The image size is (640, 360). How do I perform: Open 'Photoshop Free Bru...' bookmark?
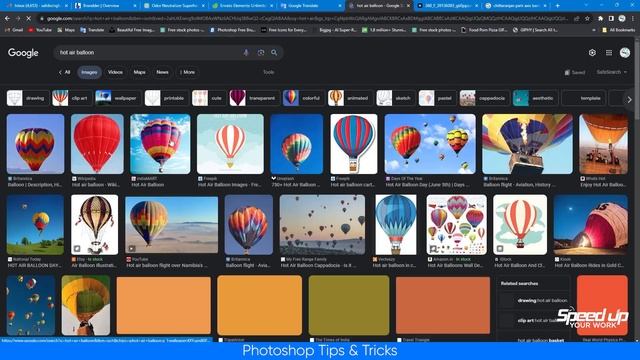point(233,30)
